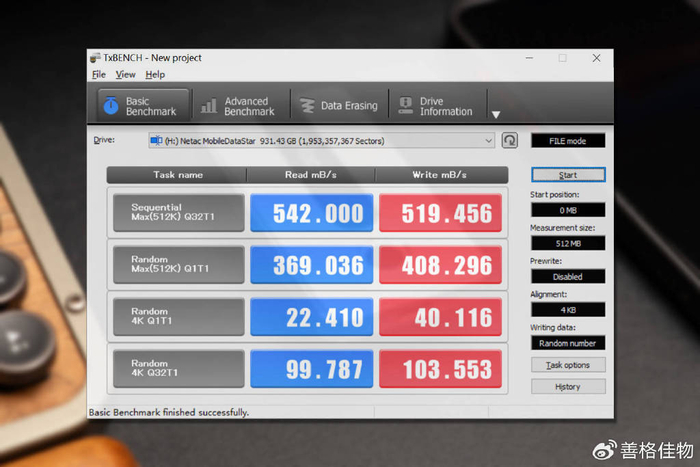
Task: Select the Writing data Random number field
Action: pos(568,343)
